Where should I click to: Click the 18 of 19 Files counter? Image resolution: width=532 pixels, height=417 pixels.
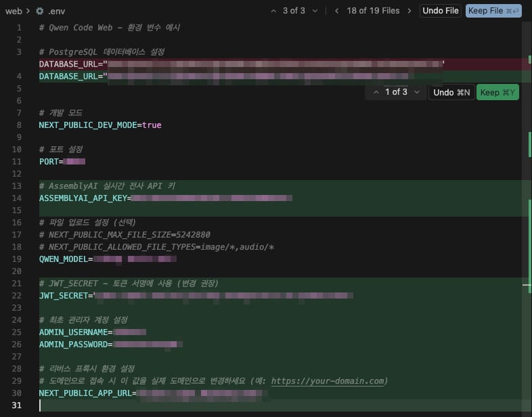(373, 11)
